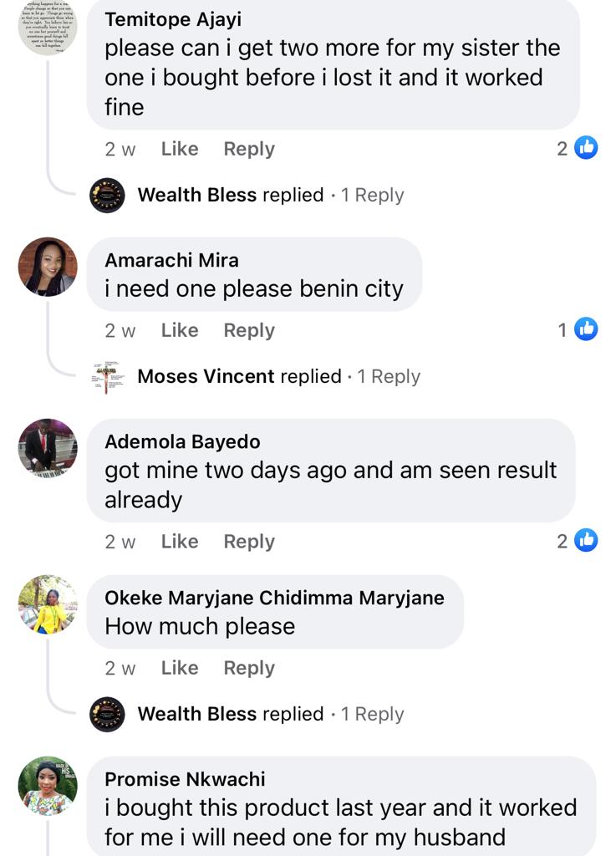Like Ademola Bayedo's comment
The height and width of the screenshot is (856, 616).
point(180,541)
